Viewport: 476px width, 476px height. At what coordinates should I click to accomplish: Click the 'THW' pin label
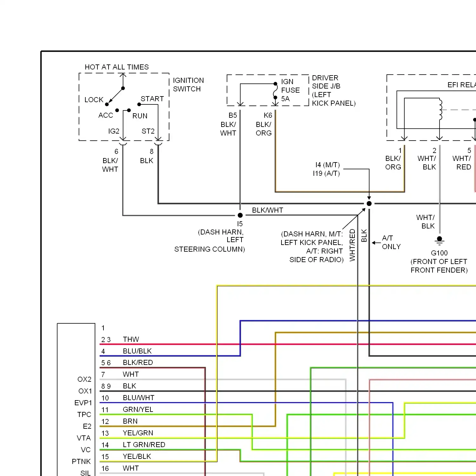pos(131,339)
